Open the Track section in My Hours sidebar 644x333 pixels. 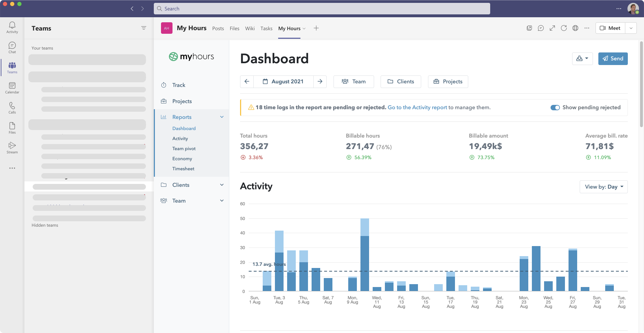pyautogui.click(x=179, y=85)
